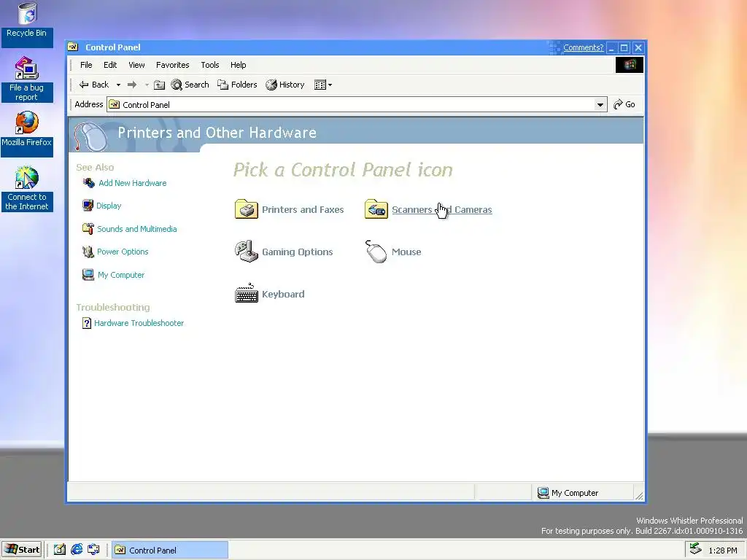Click the Gaming Options joystick icon
747x560 pixels.
point(247,252)
